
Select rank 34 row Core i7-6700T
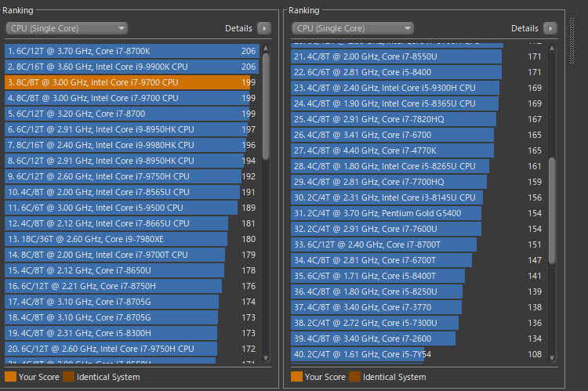coord(418,261)
